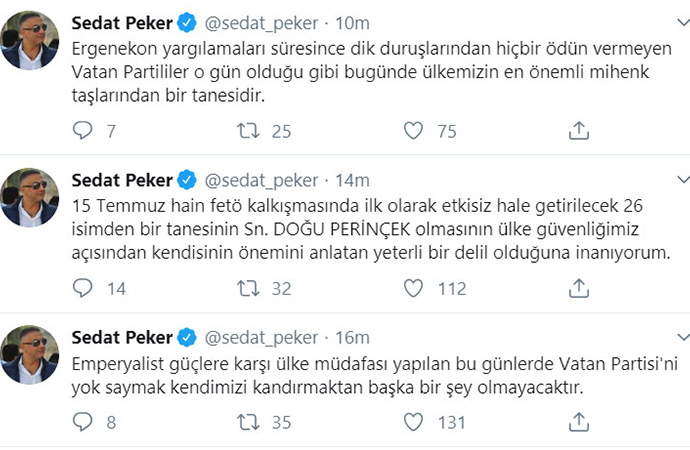Open profile picture on 15 Temmuz tweet

tap(30, 198)
